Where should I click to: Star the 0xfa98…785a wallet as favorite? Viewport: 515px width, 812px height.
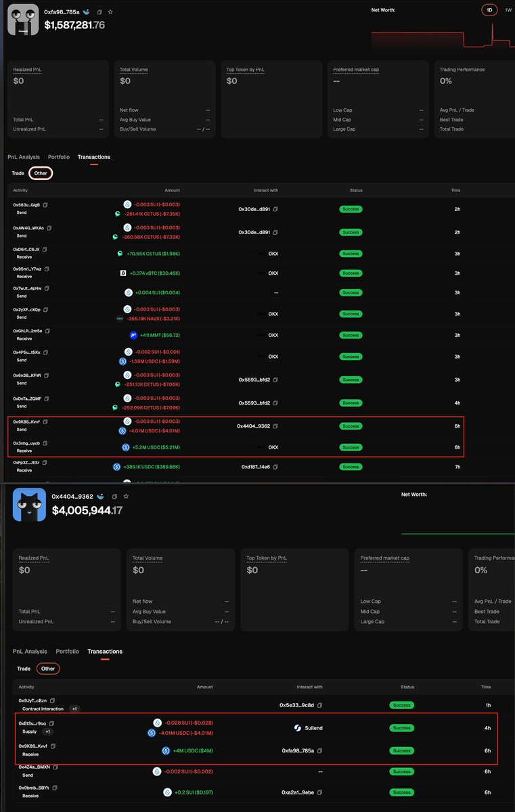pos(110,12)
